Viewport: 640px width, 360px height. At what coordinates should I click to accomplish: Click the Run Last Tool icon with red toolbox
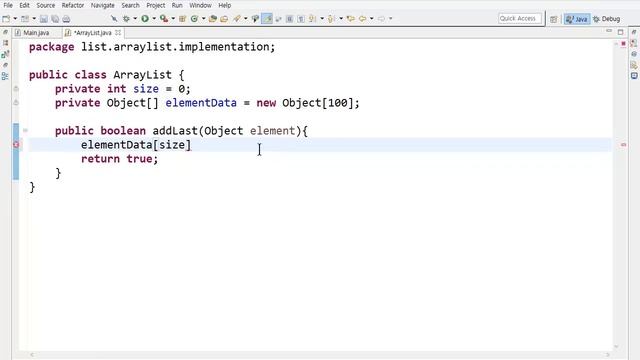coord(164,19)
